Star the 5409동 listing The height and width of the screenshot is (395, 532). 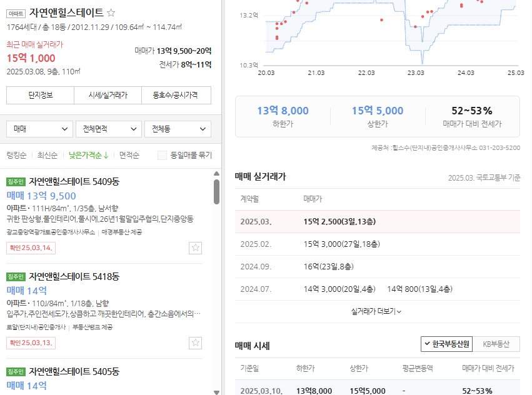[x=196, y=247]
